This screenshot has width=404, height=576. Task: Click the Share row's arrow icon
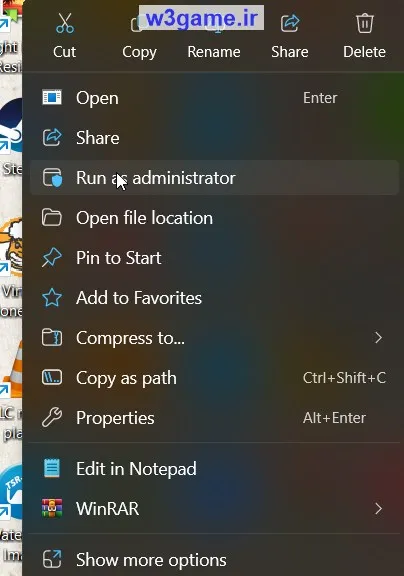coord(52,138)
